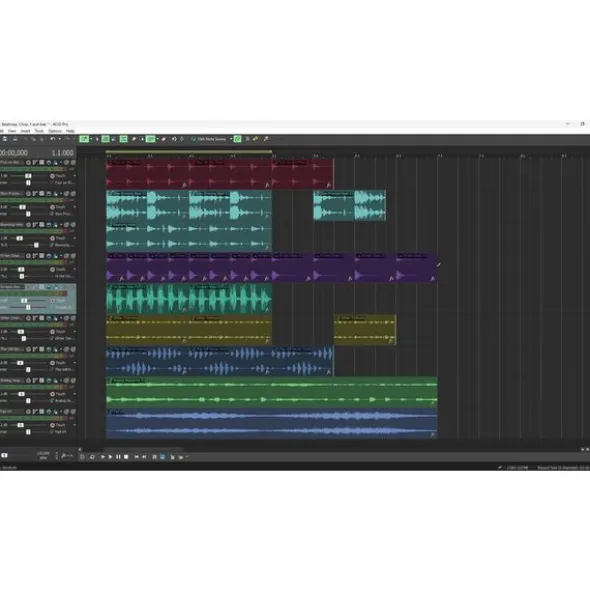Click the highlighted teal icon in the transport bar

tap(162, 457)
